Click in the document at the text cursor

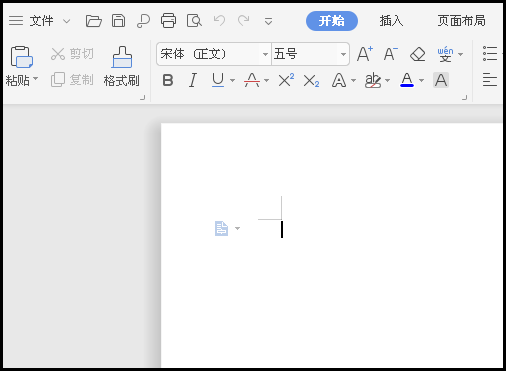pyautogui.click(x=282, y=229)
